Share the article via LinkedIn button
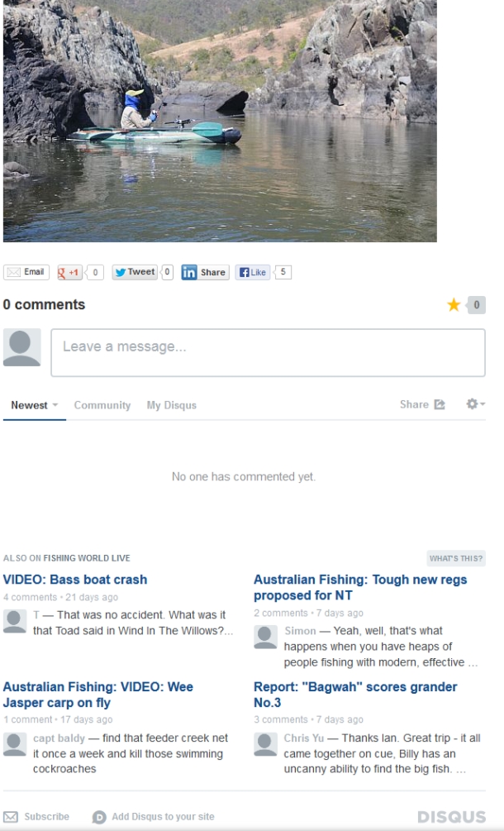This screenshot has height=831, width=504. pyautogui.click(x=205, y=272)
